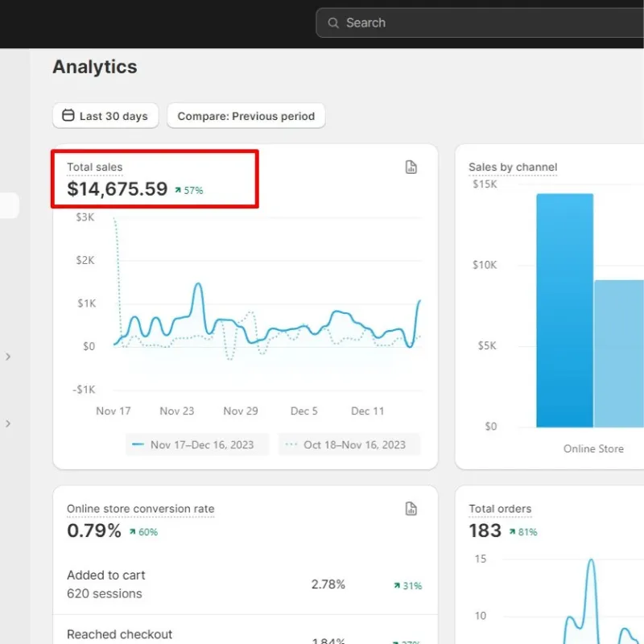Click the 0.79% conversion rate value

coord(94,530)
